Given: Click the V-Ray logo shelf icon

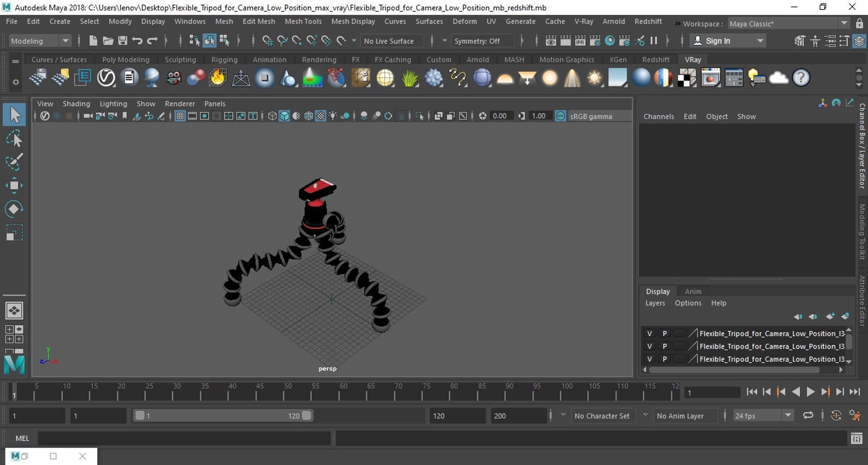Looking at the screenshot, I should 106,78.
